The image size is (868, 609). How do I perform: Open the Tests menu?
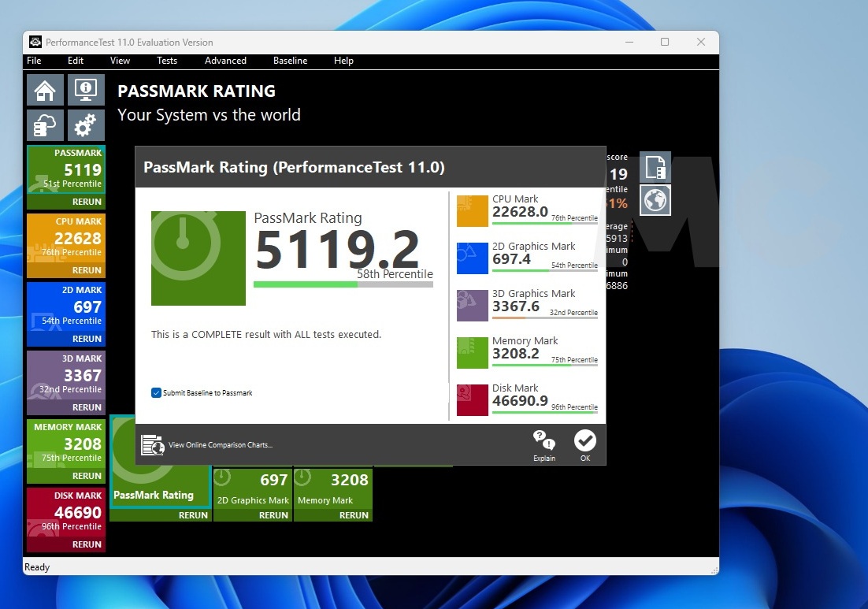click(167, 61)
